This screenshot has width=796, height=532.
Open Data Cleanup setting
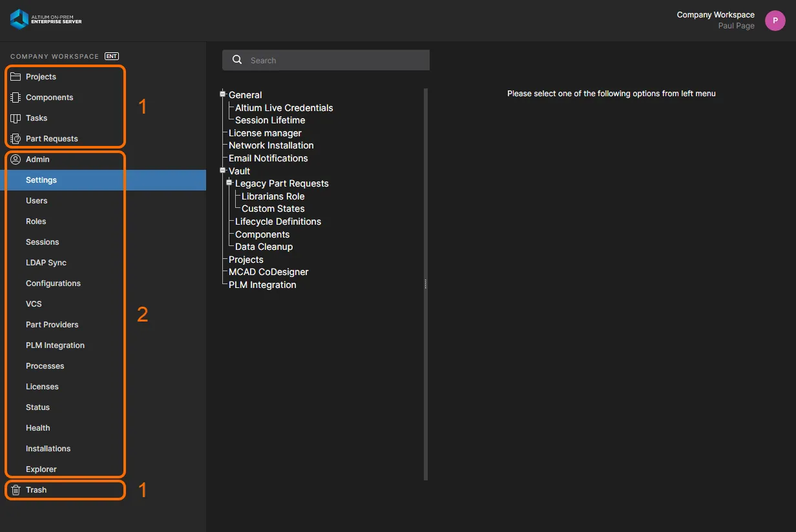tap(264, 247)
